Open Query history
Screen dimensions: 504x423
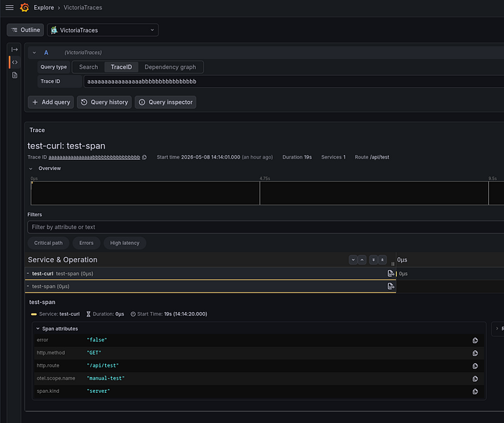[x=104, y=102]
